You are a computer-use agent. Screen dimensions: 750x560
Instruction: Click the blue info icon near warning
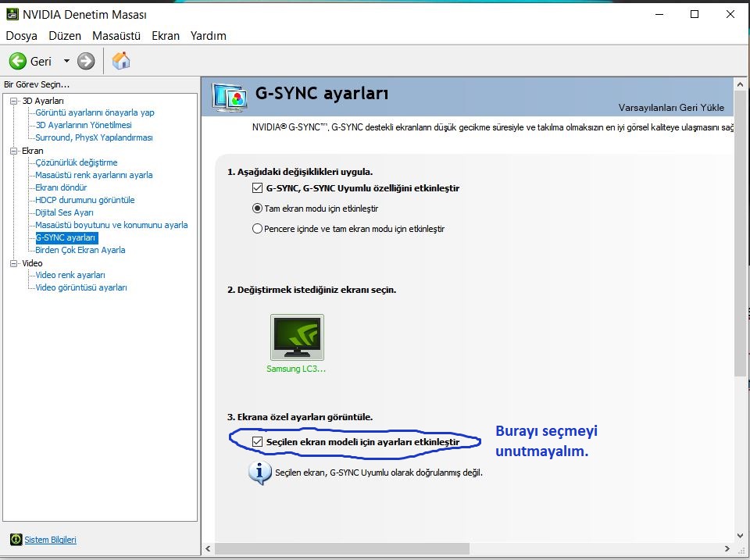pos(259,473)
